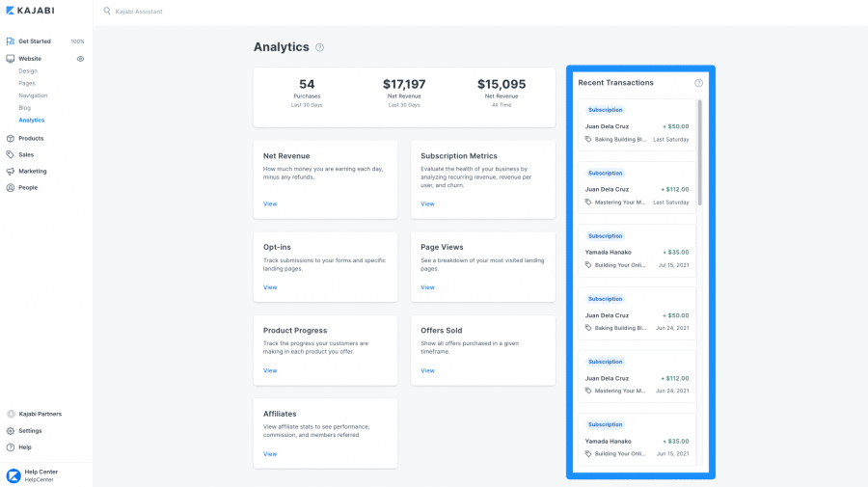Click the Recent Transactions panel title
868x487 pixels.
click(615, 83)
